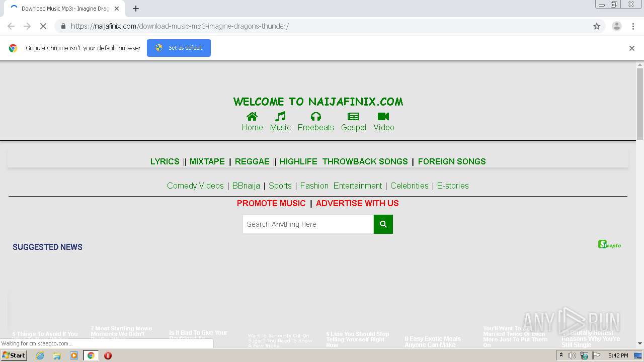
Task: Open '6 Lies You Should Stop Telling Yourself' article
Action: [x=358, y=339]
